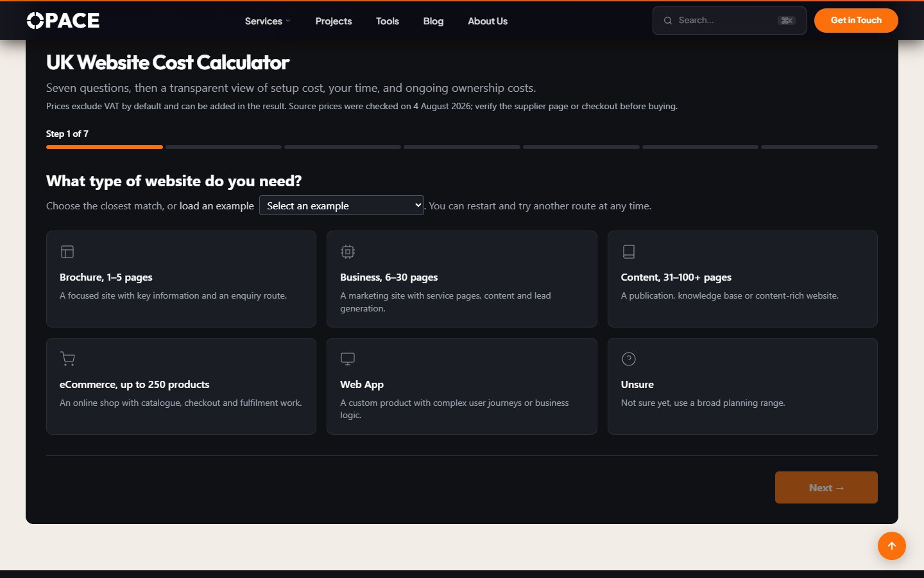Click the Content book icon
This screenshot has height=578, width=924.
[x=629, y=252]
